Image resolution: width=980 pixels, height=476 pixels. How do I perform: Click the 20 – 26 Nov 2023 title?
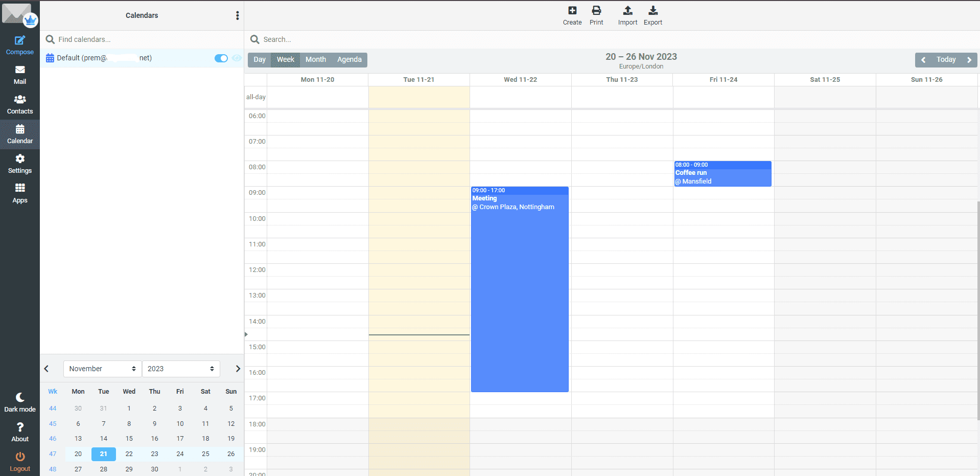641,57
